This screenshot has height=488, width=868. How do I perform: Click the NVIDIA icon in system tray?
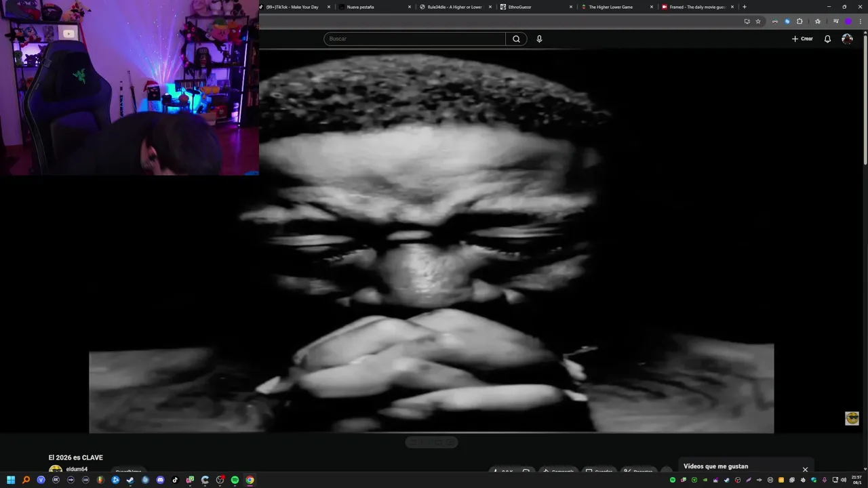[x=705, y=480]
